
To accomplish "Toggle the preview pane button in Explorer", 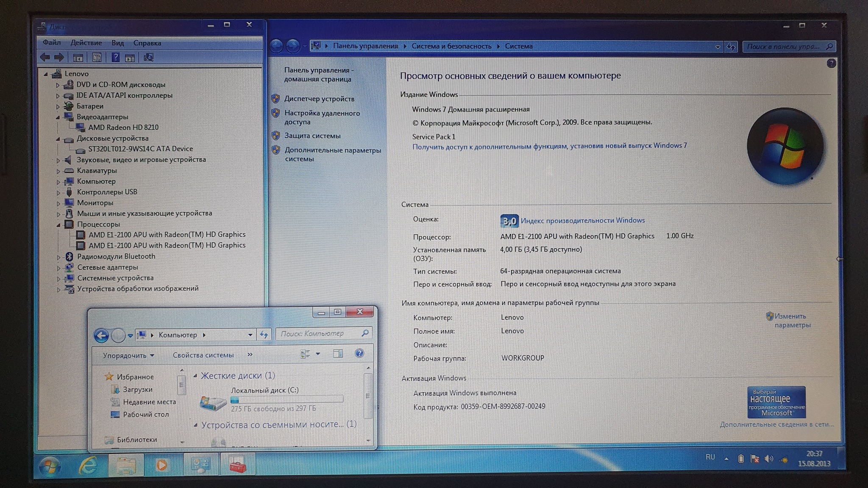I will 338,353.
